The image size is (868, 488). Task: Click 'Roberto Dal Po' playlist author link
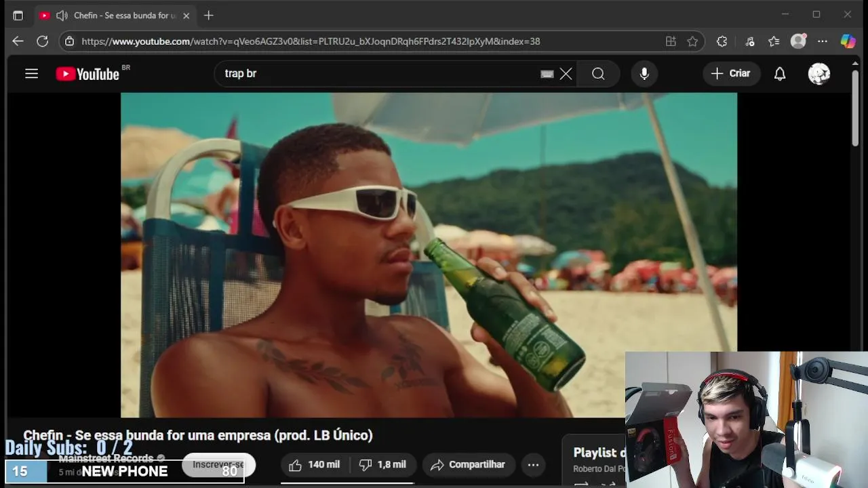pyautogui.click(x=599, y=469)
